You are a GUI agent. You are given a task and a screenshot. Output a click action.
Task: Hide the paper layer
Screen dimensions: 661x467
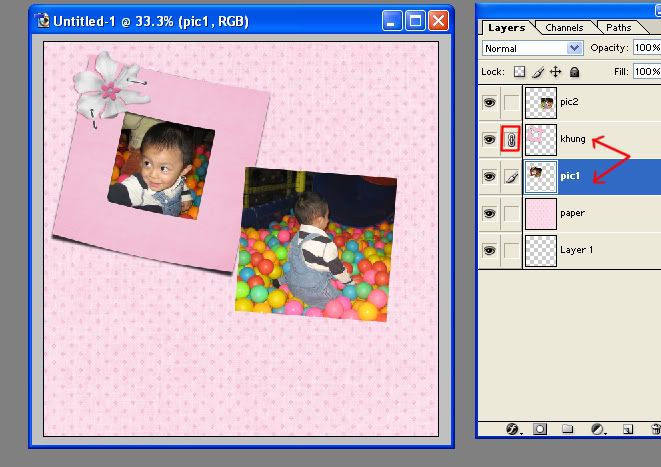click(x=489, y=214)
